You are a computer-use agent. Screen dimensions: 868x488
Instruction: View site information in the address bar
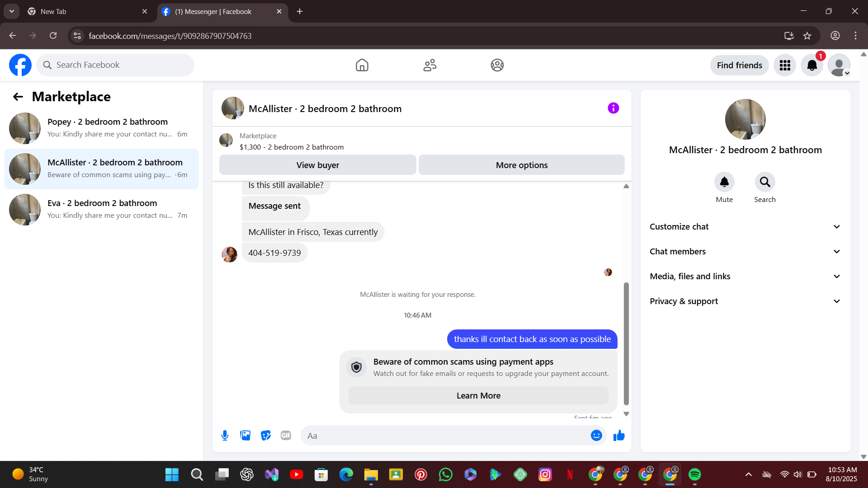[x=77, y=36]
